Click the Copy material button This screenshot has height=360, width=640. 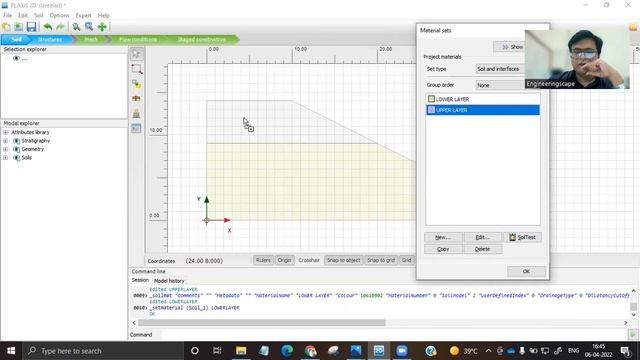pos(443,249)
